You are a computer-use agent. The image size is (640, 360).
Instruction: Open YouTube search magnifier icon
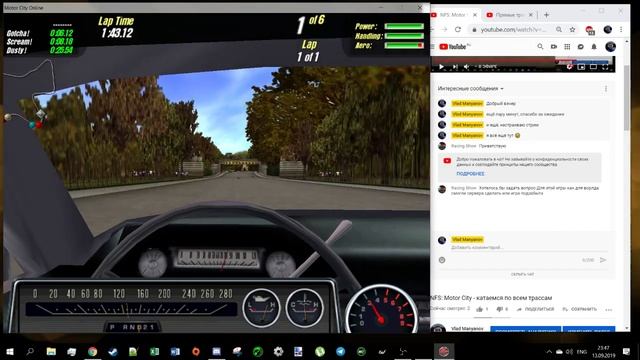tap(540, 47)
